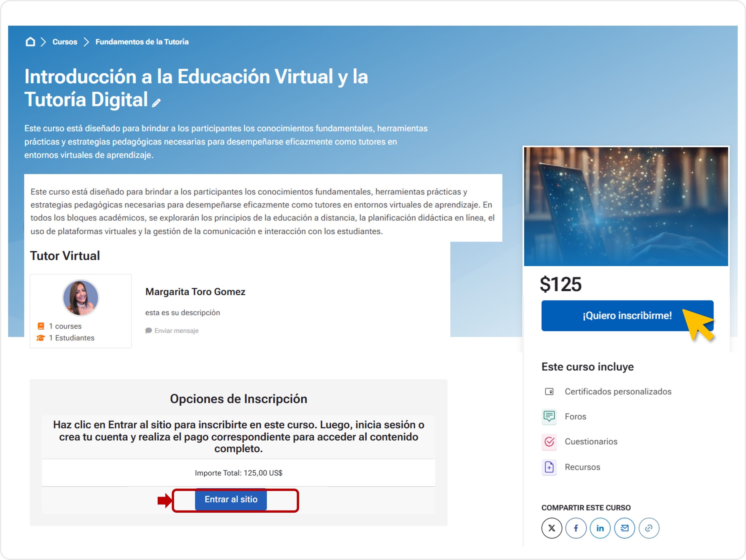Click the pencil edit icon beside title
This screenshot has width=746, height=560.
[x=156, y=102]
